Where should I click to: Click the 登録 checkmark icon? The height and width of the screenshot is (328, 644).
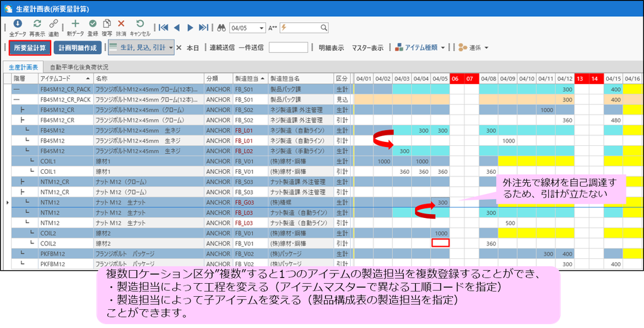93,23
